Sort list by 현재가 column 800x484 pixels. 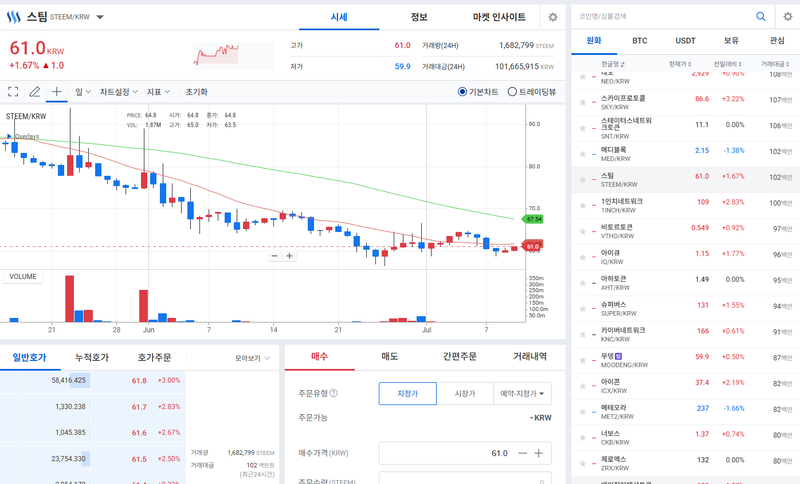coord(680,64)
